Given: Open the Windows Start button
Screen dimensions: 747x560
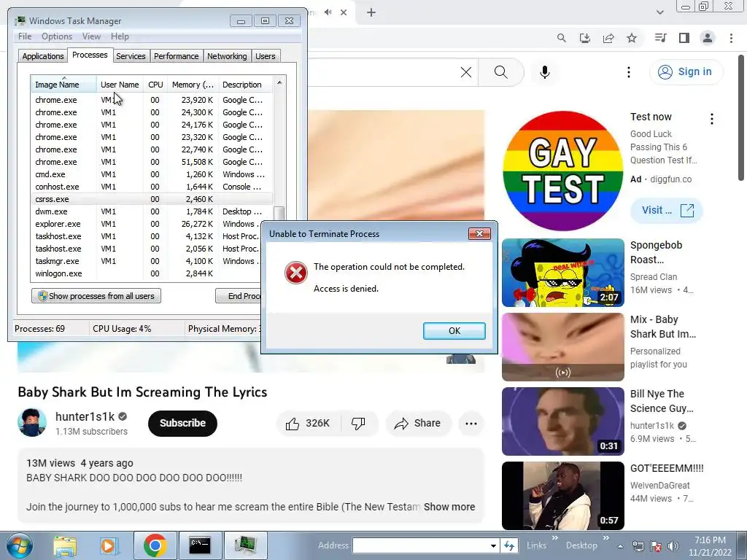Looking at the screenshot, I should [20, 545].
